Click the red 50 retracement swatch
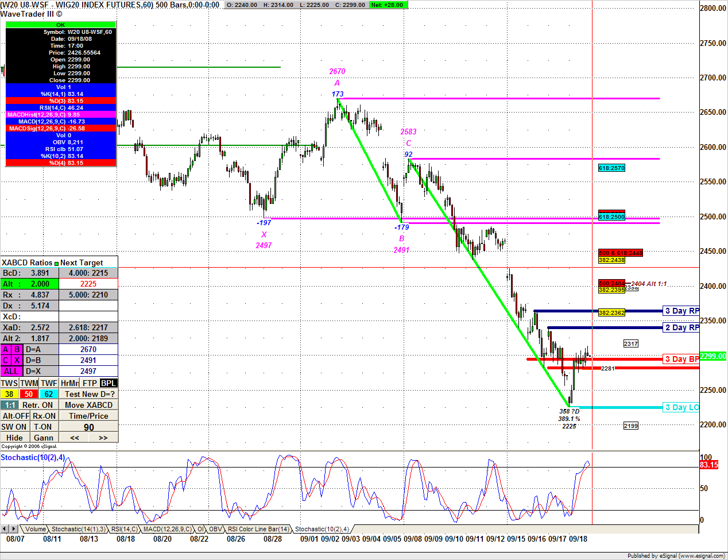 click(29, 394)
